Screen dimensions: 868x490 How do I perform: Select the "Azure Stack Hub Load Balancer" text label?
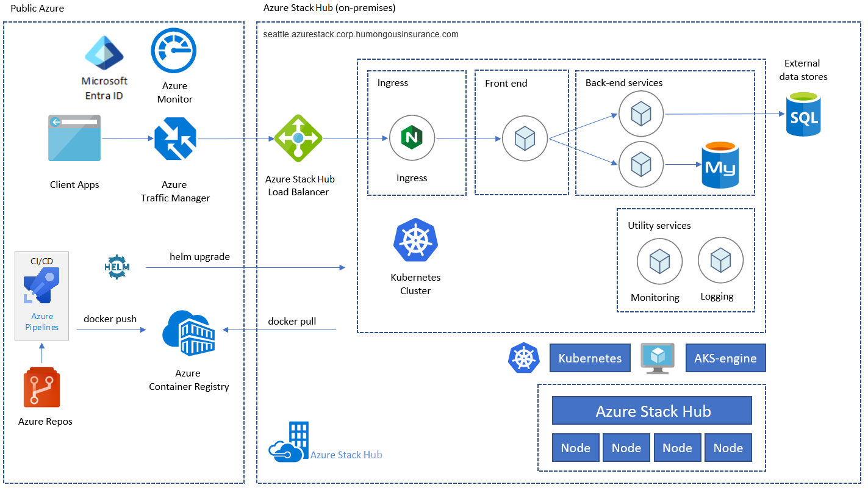[299, 186]
